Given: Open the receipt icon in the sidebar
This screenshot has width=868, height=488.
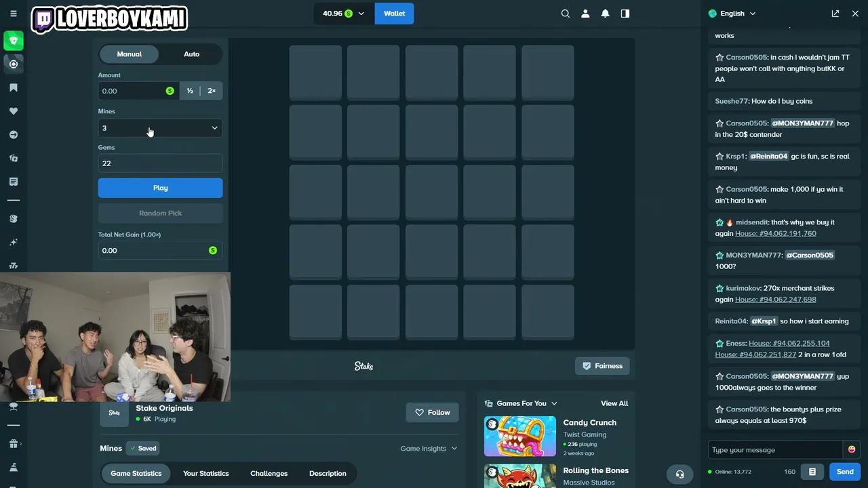Looking at the screenshot, I should [x=13, y=182].
